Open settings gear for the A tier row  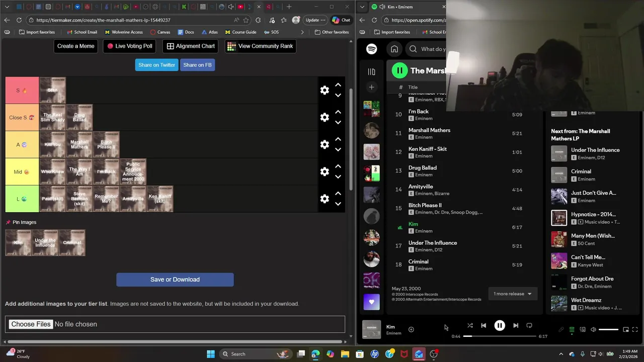pos(325,144)
